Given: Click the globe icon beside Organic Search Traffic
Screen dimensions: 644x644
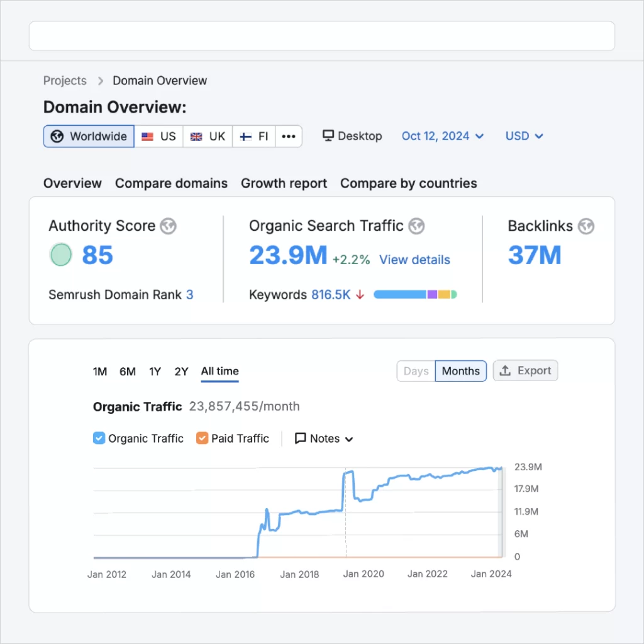Looking at the screenshot, I should (416, 226).
